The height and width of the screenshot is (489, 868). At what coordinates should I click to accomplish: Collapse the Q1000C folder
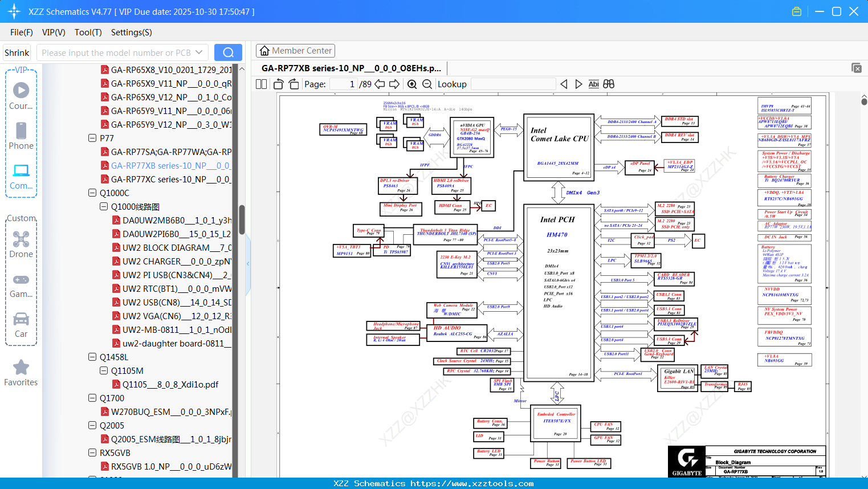92,193
